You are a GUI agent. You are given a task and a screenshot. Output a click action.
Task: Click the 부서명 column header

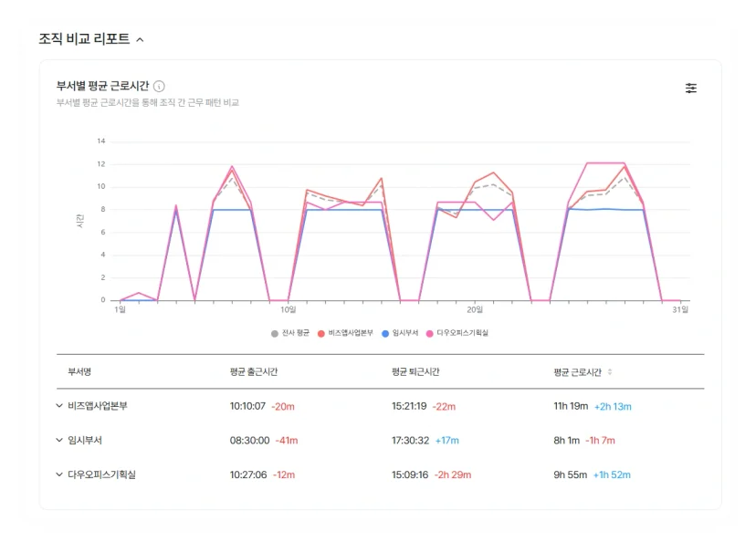(79, 371)
